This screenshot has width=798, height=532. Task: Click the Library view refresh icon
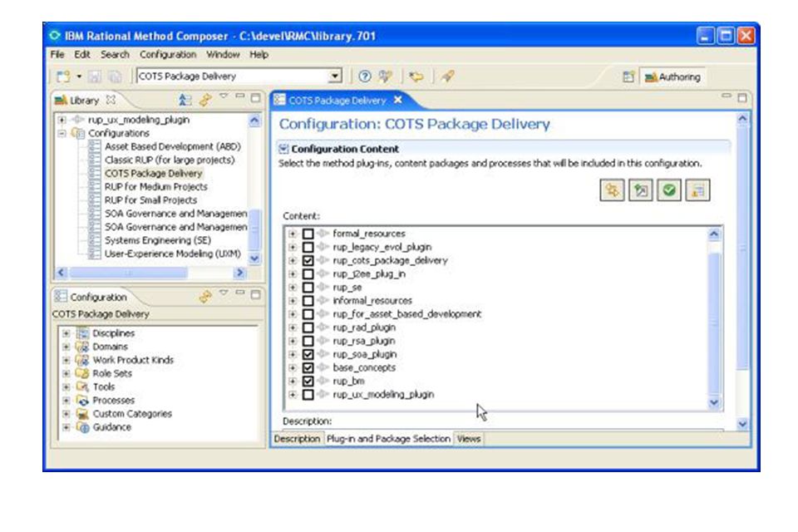point(205,100)
